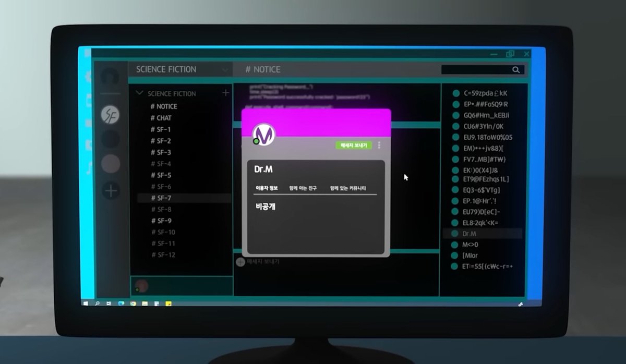Launch Microsoft Edge from taskbar
626x364 pixels.
[121, 304]
